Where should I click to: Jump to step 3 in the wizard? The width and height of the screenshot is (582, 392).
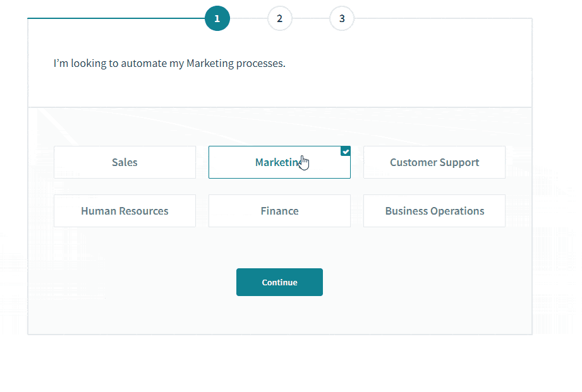pos(341,18)
